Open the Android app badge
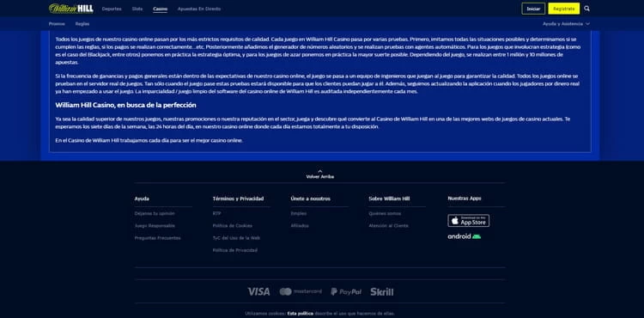 (x=464, y=236)
